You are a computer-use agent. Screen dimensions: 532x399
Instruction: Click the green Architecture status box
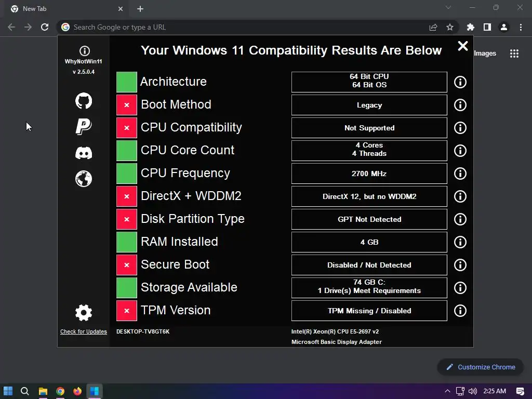click(x=127, y=82)
